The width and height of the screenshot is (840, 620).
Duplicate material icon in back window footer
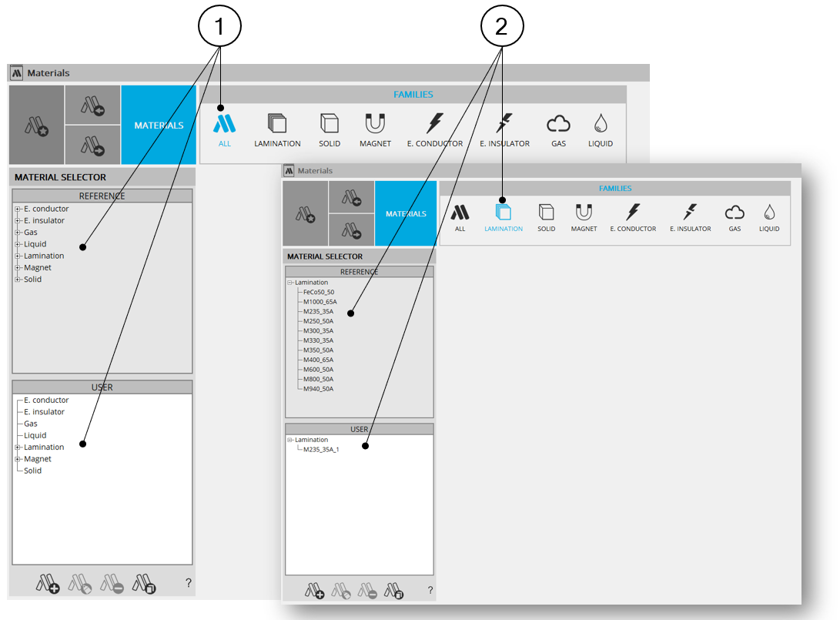click(144, 584)
